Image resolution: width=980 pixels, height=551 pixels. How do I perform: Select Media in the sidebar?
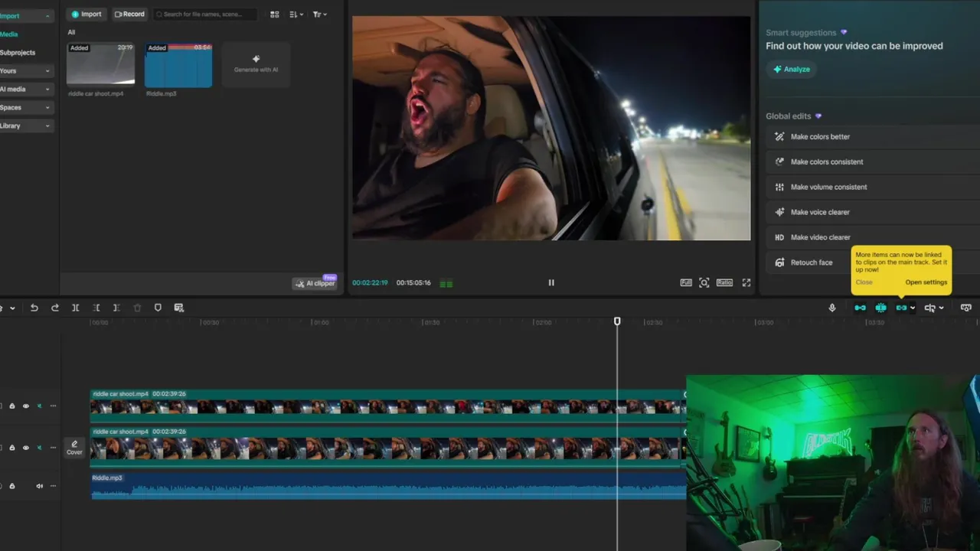pos(9,34)
